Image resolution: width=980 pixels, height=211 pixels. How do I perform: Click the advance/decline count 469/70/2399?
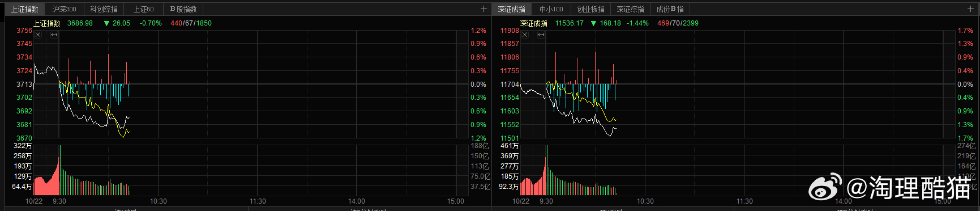point(678,23)
